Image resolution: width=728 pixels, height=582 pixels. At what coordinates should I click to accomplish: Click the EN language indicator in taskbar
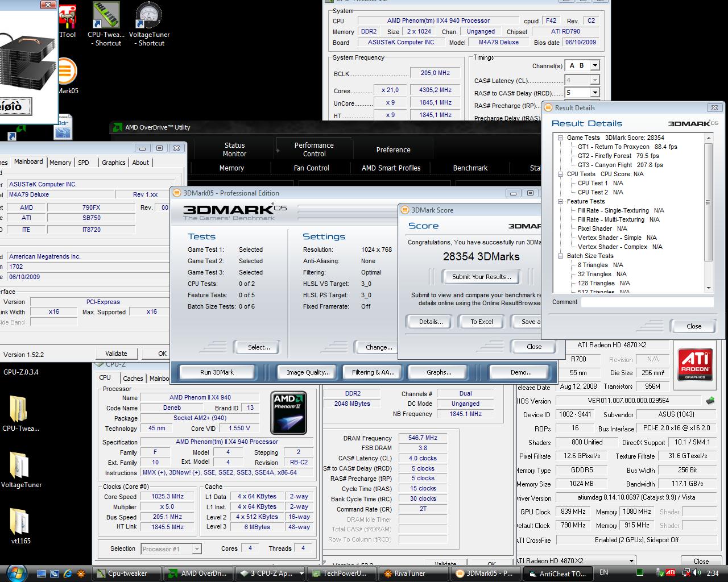(604, 572)
